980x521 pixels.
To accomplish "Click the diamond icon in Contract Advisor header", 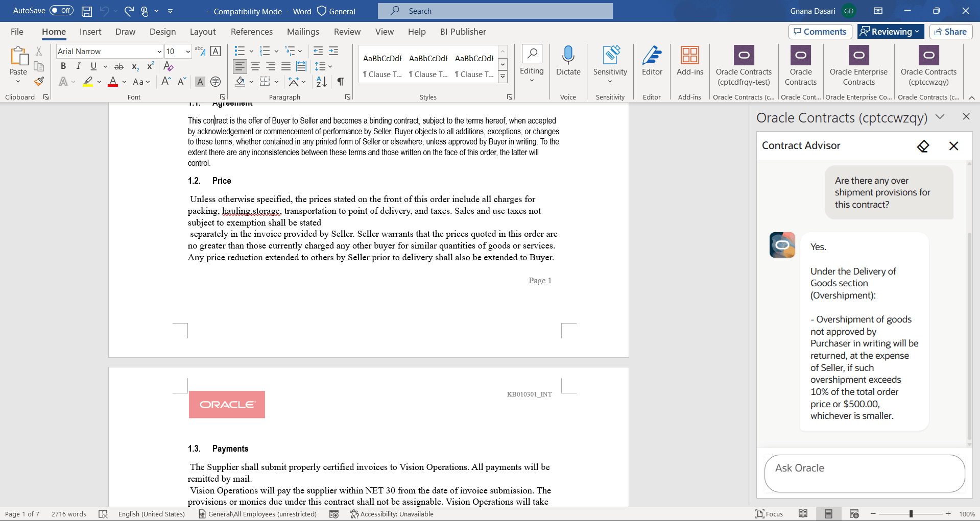I will [923, 146].
